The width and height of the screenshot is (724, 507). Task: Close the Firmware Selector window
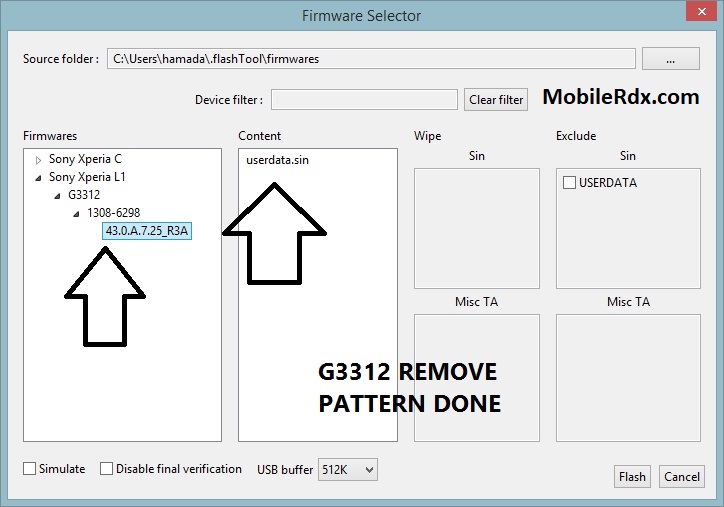[x=701, y=12]
